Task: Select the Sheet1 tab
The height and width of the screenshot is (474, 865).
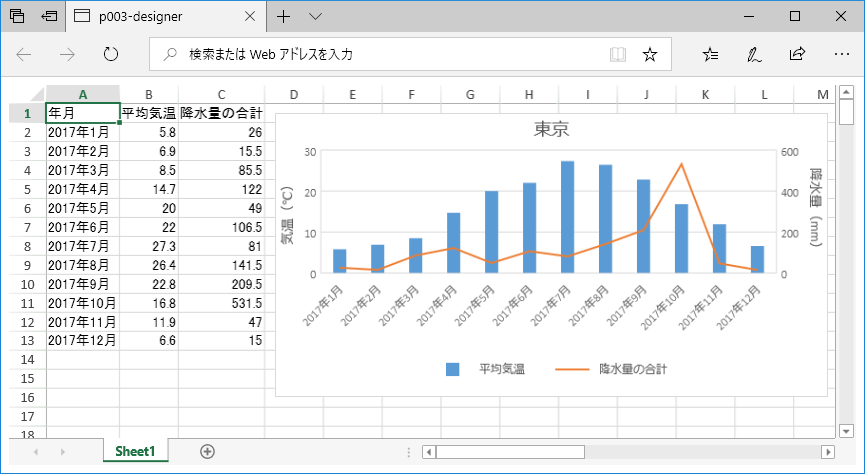Action: (135, 451)
